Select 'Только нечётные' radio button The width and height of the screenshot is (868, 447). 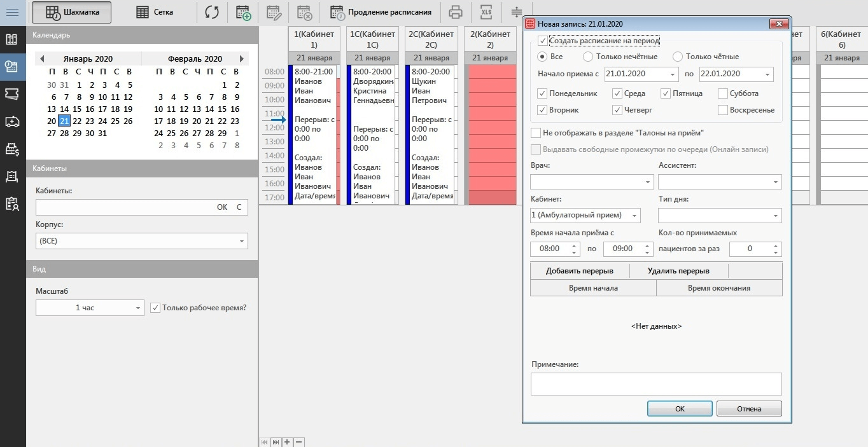pos(588,57)
